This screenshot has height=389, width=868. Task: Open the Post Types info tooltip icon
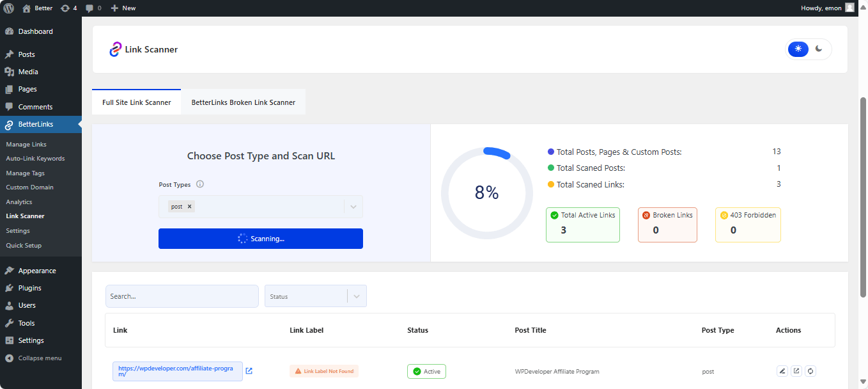pos(200,184)
